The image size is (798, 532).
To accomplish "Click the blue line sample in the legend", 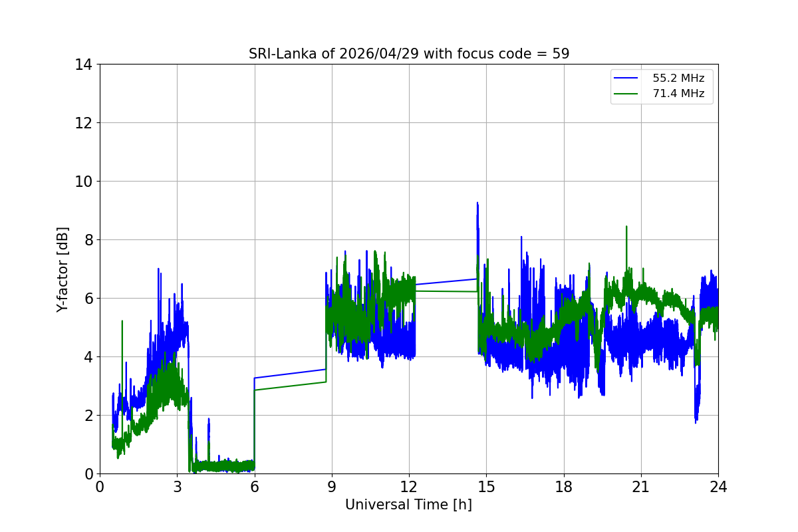I will pos(627,78).
